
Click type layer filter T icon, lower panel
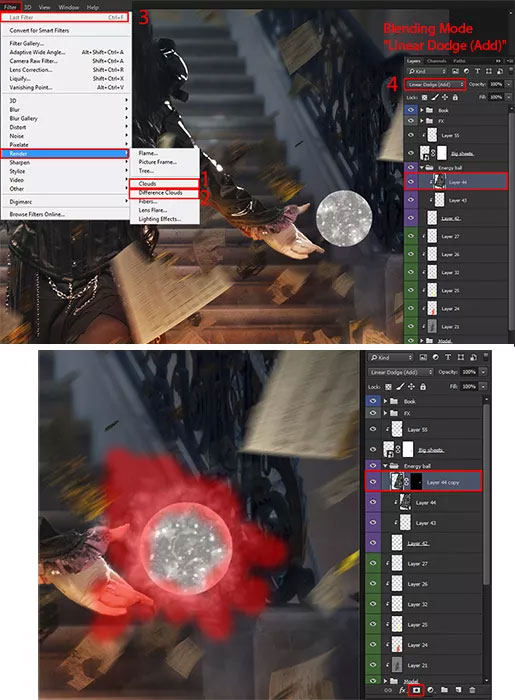[448, 357]
